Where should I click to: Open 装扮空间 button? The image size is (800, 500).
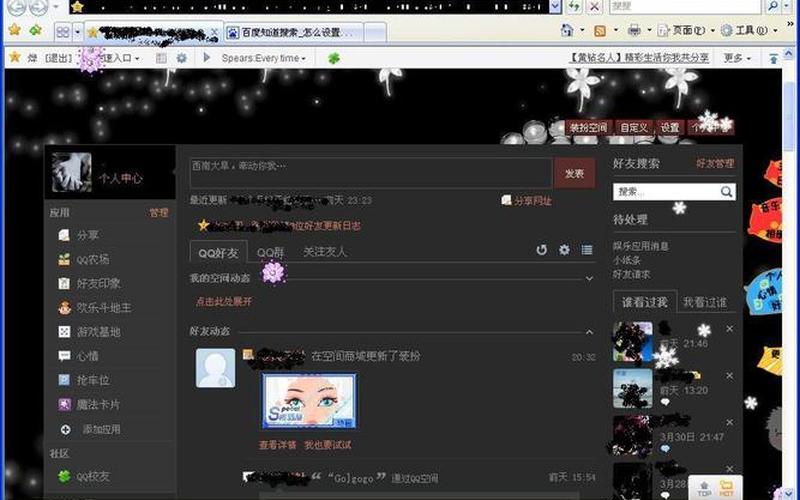click(588, 128)
